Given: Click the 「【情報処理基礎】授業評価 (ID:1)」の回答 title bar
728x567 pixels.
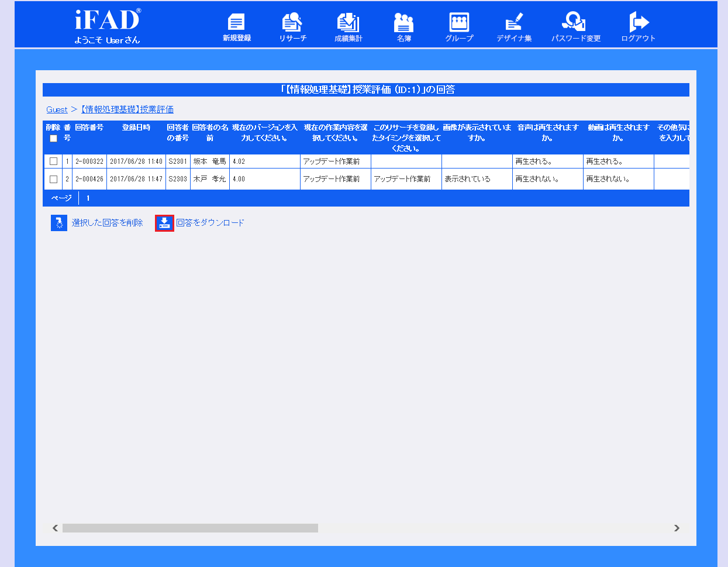Looking at the screenshot, I should [x=366, y=90].
